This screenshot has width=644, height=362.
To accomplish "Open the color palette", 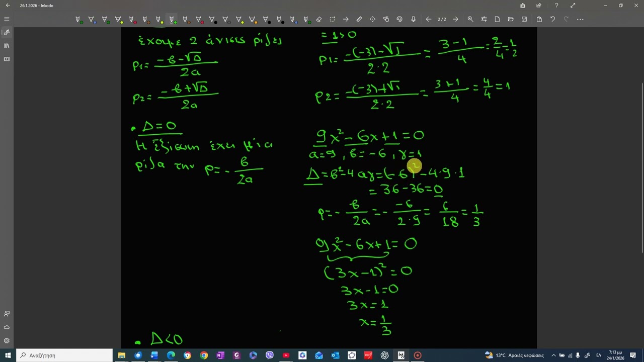I will coord(399,19).
